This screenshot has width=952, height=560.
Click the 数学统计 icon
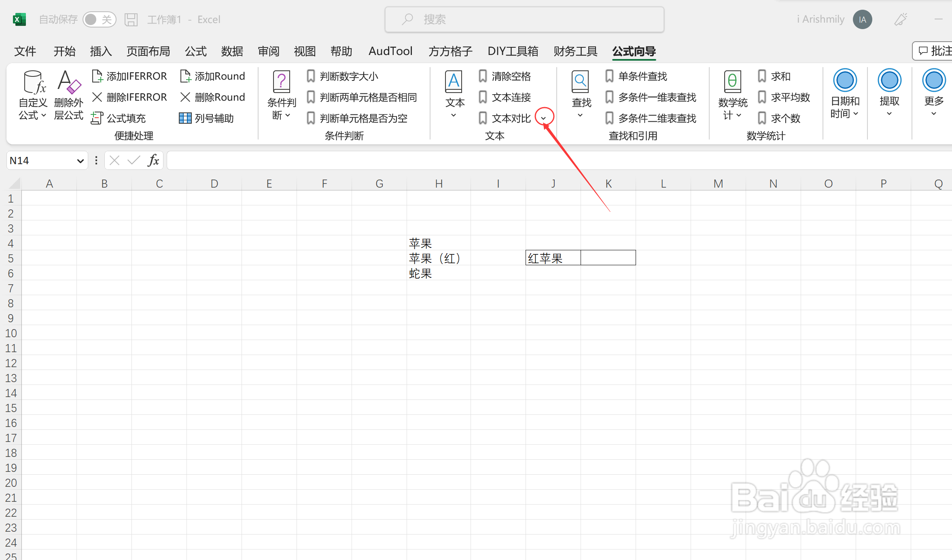click(x=732, y=82)
